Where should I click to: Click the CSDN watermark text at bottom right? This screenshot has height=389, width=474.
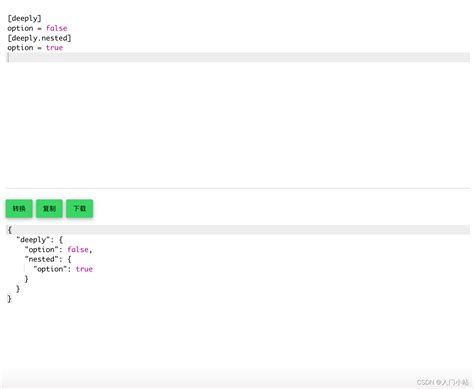coord(443,382)
